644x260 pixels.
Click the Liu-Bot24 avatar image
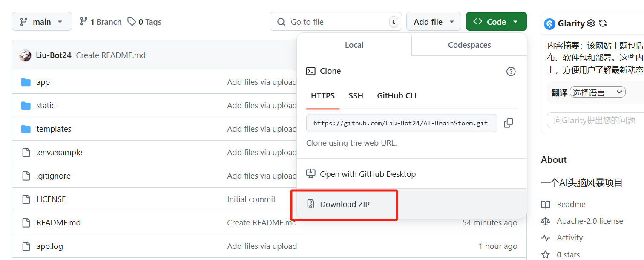pos(25,55)
